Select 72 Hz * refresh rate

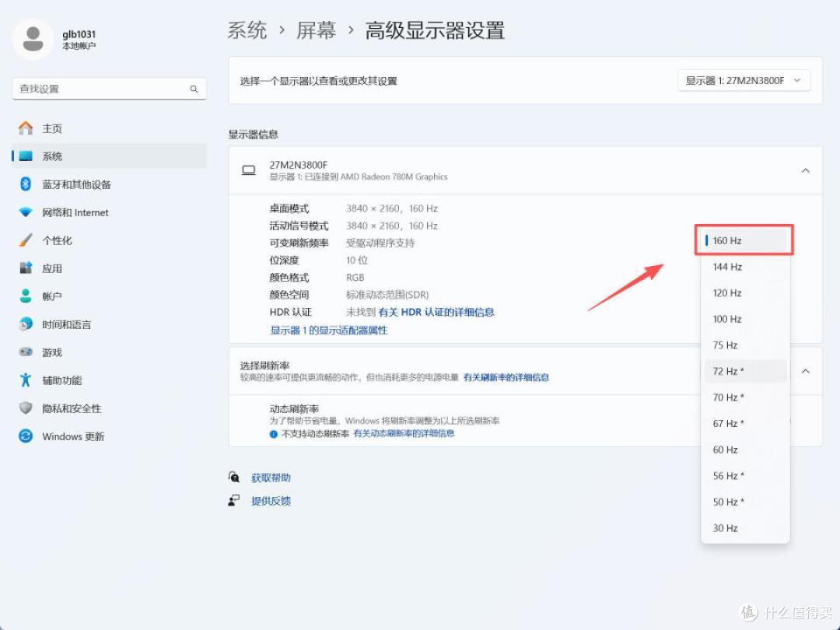pos(744,371)
